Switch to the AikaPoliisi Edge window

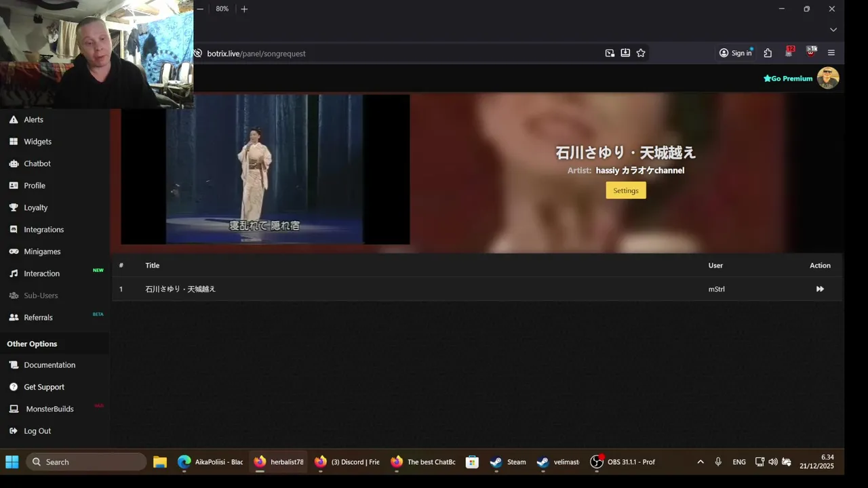click(x=211, y=462)
